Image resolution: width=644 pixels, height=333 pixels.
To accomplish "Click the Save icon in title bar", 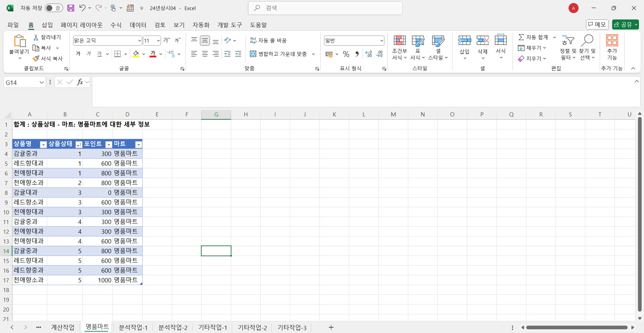I will 70,8.
